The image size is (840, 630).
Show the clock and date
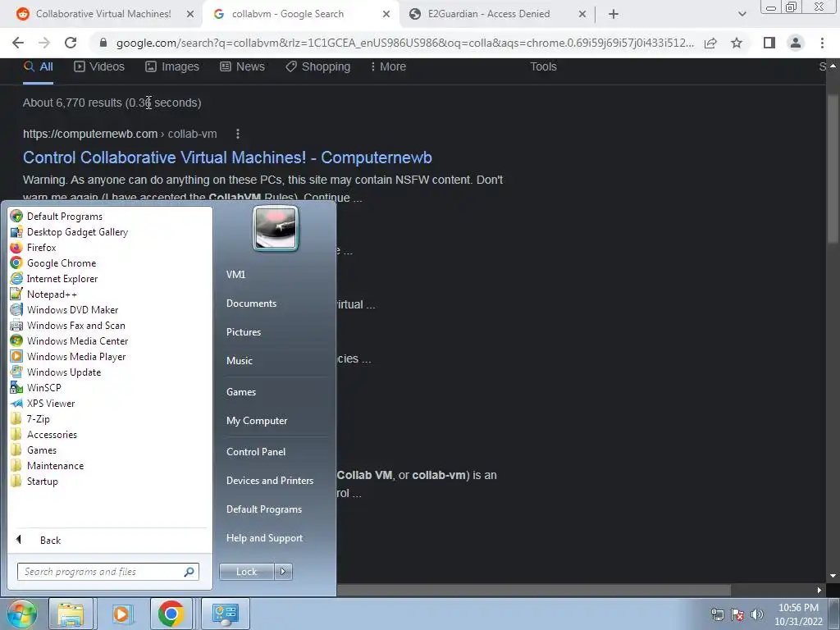(x=798, y=614)
